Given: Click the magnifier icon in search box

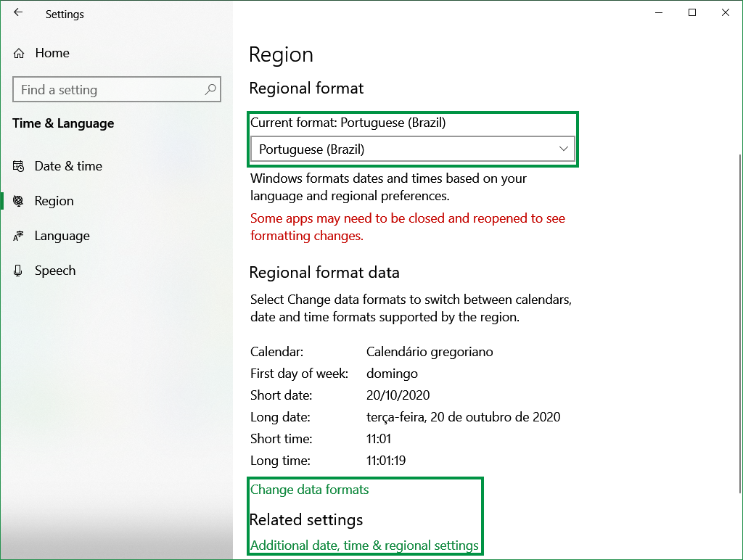Looking at the screenshot, I should [x=210, y=89].
